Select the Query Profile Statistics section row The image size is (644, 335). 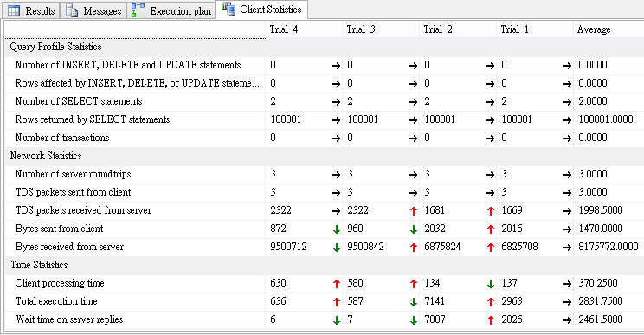click(325, 47)
